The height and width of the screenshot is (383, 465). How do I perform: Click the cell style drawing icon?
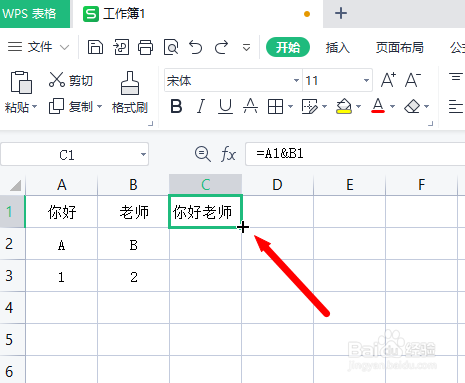point(310,107)
